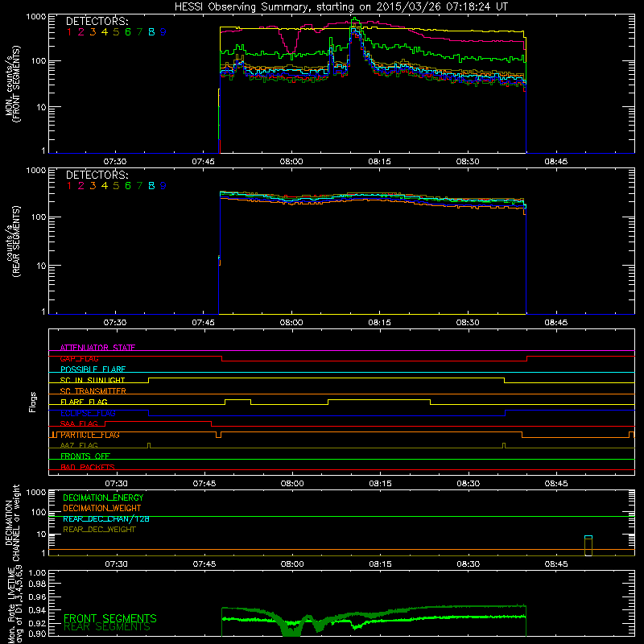The image size is (644, 644).
Task: Click the REAR SEGMENTS livetime legend label
Action: pyautogui.click(x=107, y=627)
